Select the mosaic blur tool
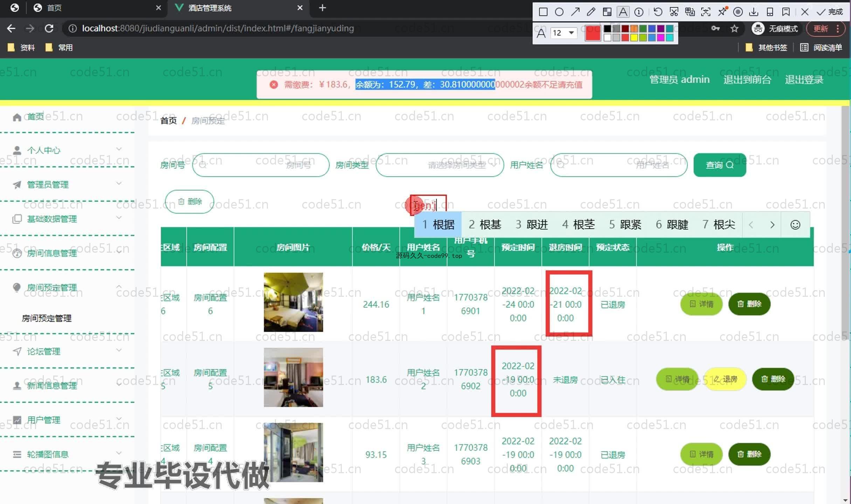851x504 pixels. click(607, 12)
